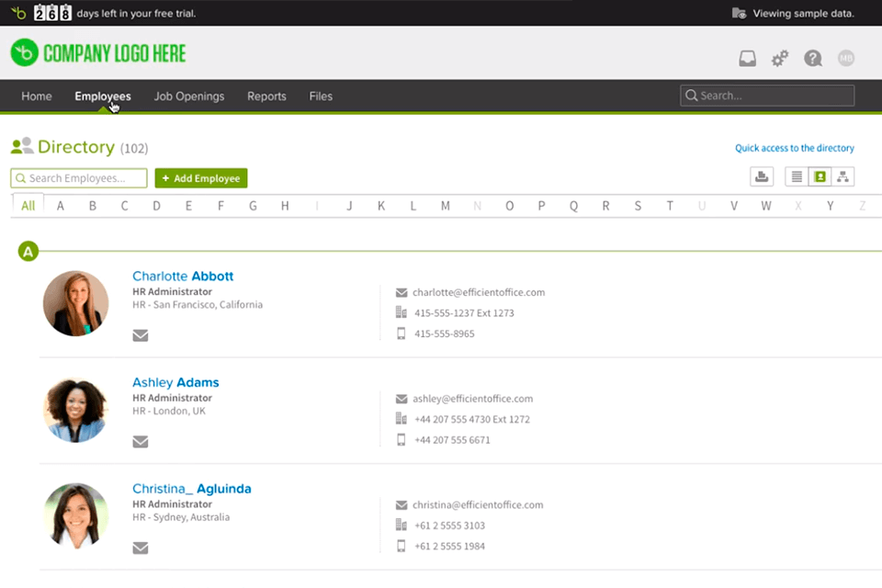Open the help question mark icon
The image size is (882, 588).
(813, 59)
